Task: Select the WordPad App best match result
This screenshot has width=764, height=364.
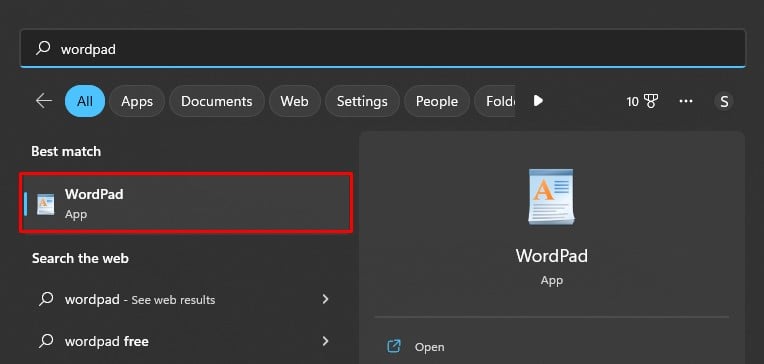Action: [186, 203]
